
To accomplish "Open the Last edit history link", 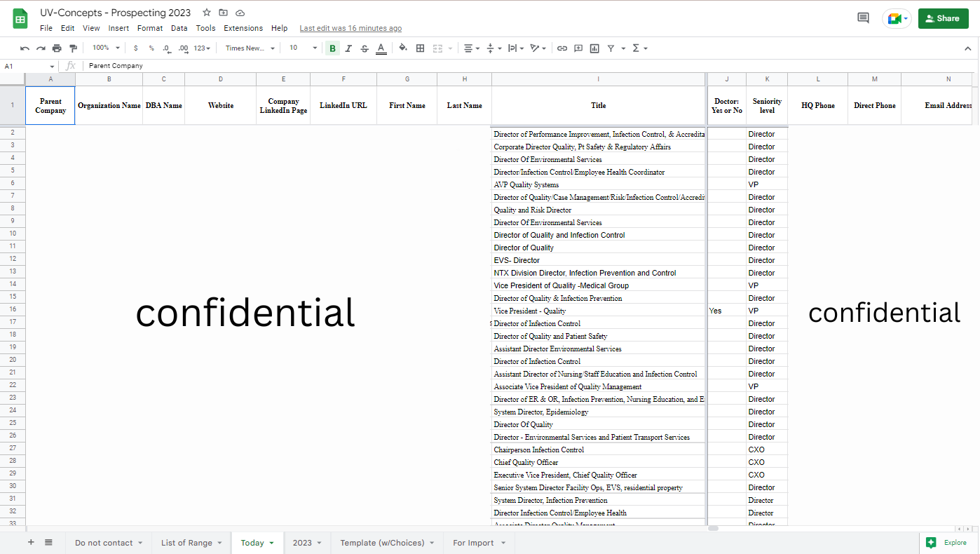I will coord(351,28).
